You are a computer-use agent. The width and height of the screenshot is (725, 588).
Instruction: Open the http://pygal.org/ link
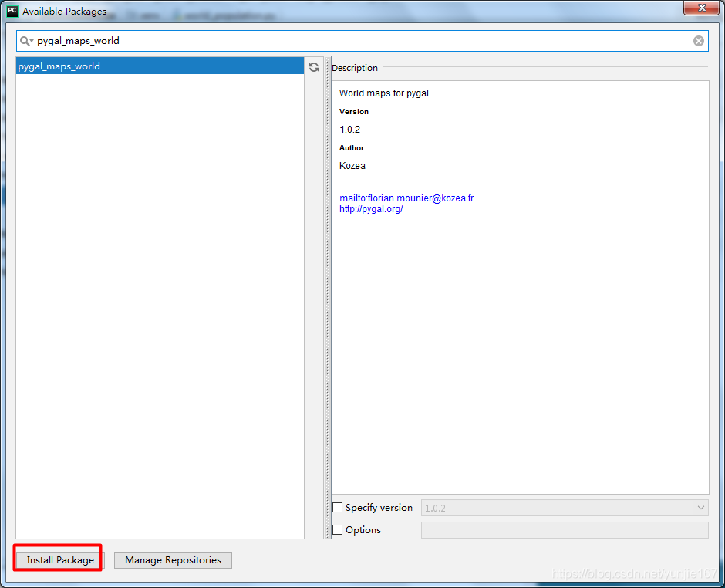(x=371, y=209)
